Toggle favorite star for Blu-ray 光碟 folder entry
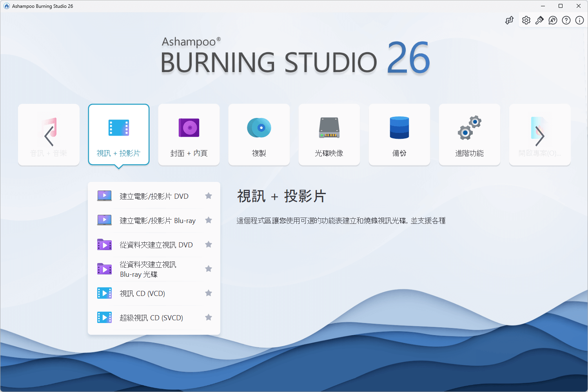 coord(209,269)
